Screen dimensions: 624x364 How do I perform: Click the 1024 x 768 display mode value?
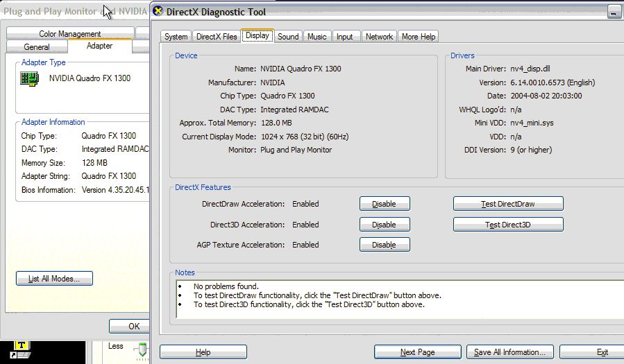pos(305,137)
